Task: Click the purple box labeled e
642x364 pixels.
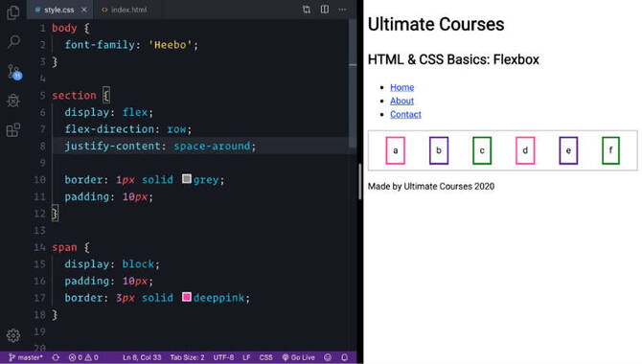Action: 568,150
